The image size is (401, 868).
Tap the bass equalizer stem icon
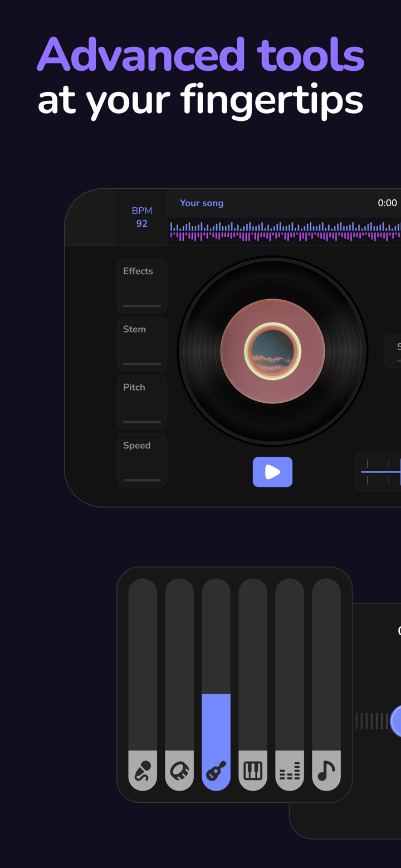[x=290, y=771]
